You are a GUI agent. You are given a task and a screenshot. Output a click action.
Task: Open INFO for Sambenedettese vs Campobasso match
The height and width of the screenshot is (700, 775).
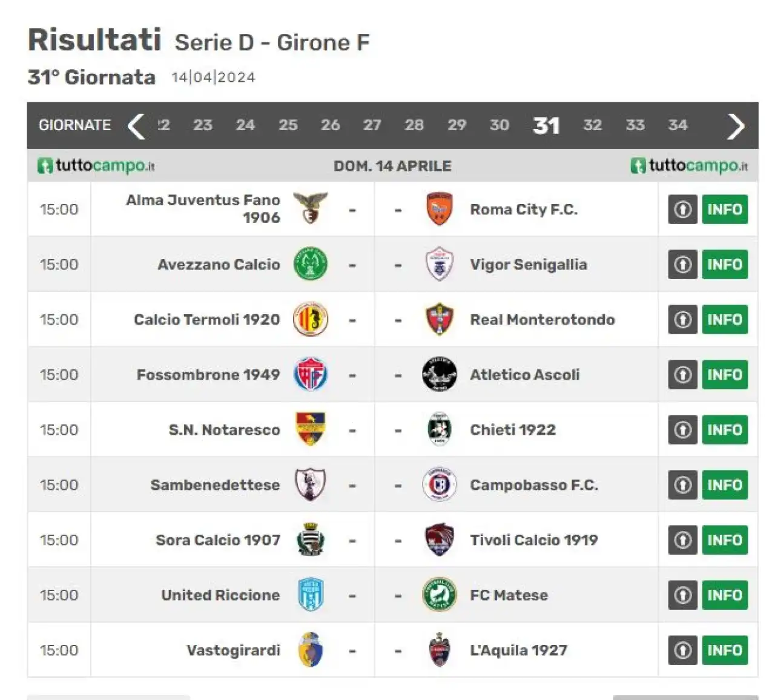[x=725, y=484]
